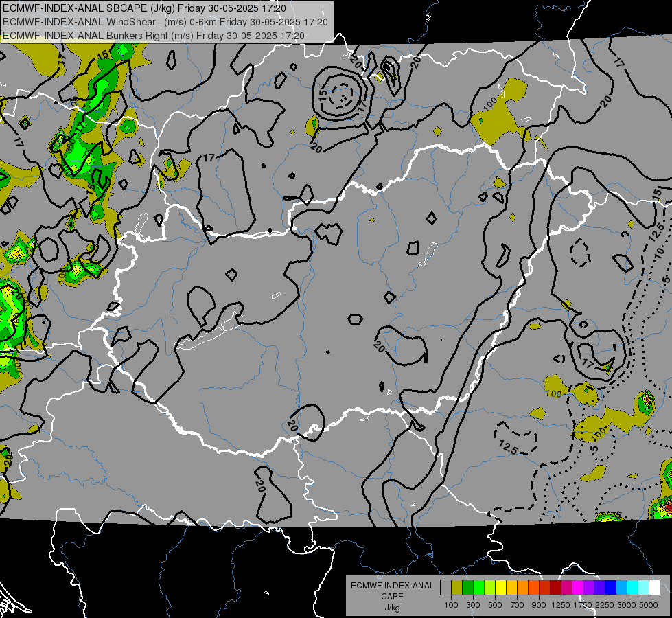Select the cyan legend swatch
The image size is (672, 618).
(633, 588)
